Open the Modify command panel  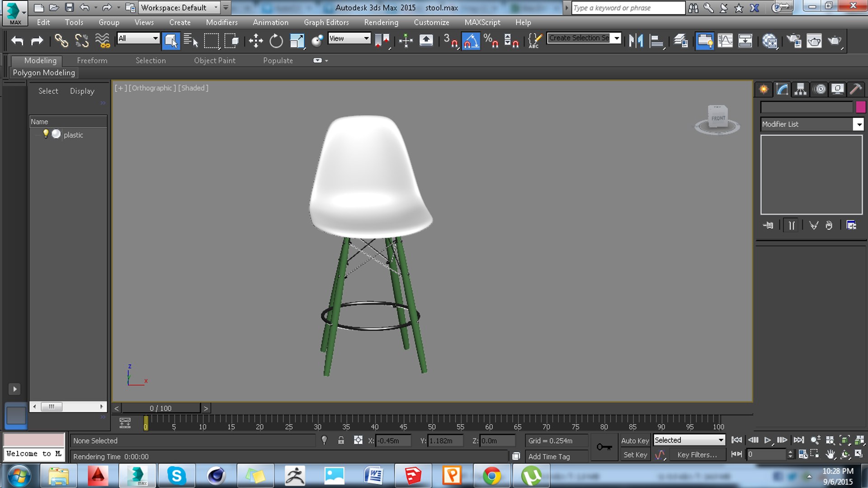[782, 89]
